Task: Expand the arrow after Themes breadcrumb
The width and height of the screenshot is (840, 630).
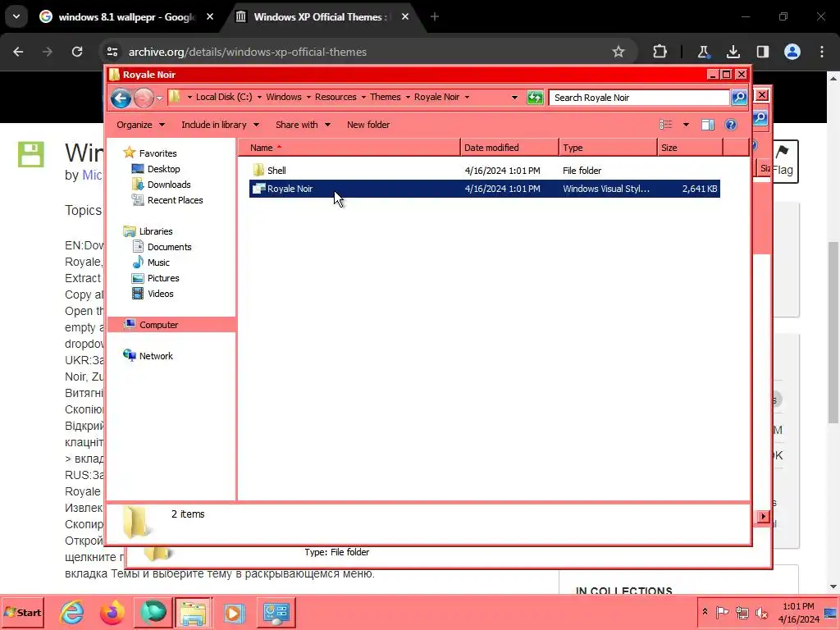Action: [408, 98]
